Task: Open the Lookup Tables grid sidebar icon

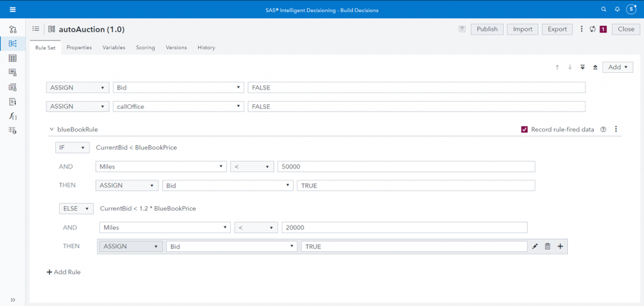Action: 13,58
